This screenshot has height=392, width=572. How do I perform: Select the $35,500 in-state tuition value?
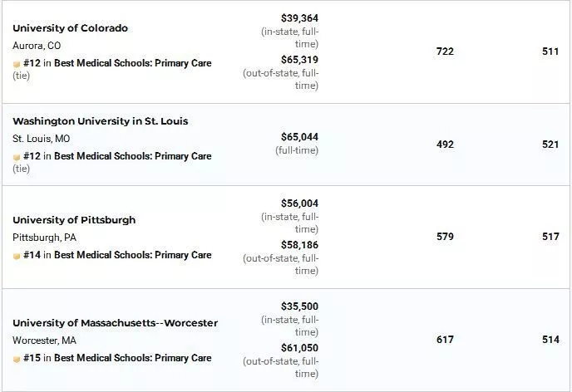(x=299, y=306)
